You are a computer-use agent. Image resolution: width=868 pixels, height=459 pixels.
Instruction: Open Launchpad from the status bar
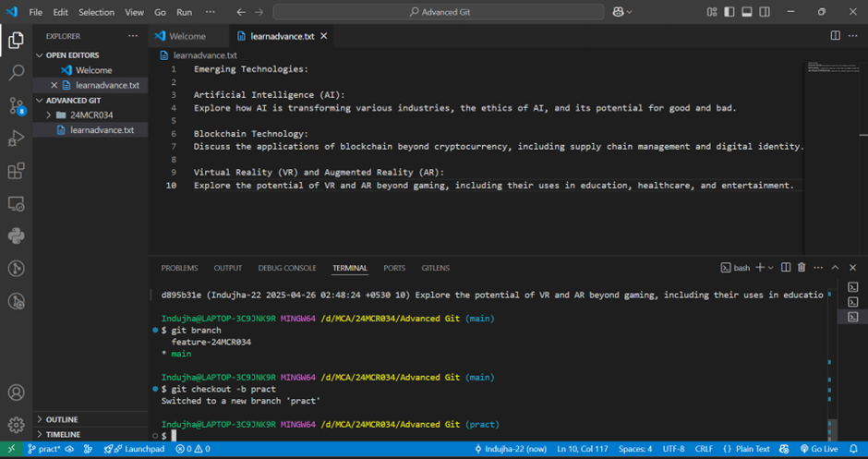coord(135,449)
